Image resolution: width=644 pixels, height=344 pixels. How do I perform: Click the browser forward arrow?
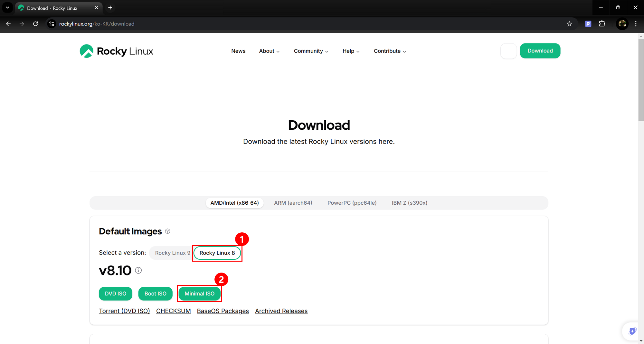[x=22, y=24]
